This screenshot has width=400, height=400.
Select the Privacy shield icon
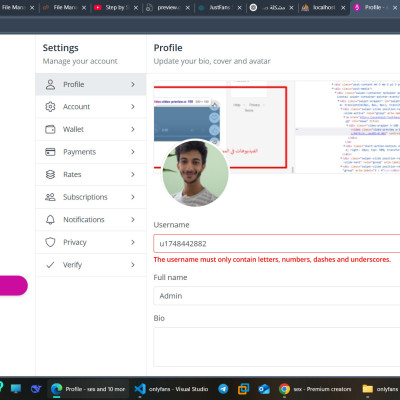click(50, 242)
